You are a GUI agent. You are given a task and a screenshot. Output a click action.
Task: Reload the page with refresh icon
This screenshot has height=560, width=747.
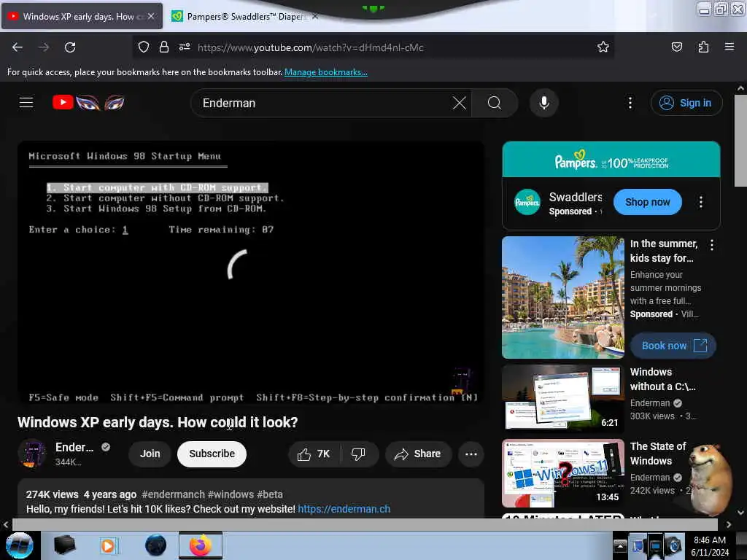tap(70, 47)
